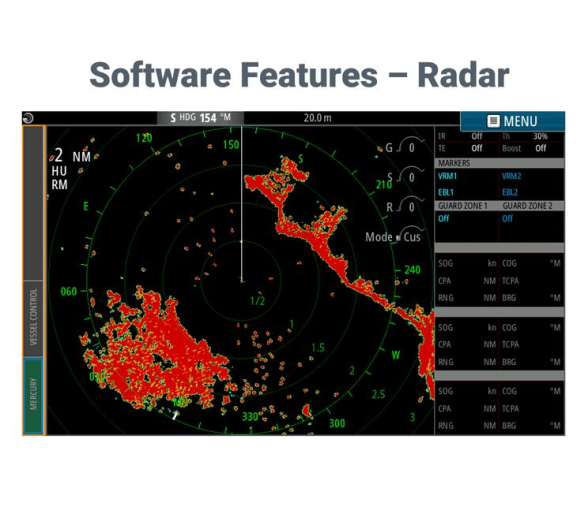Activate EBL2 bearing line
This screenshot has height=506, width=588.
click(510, 192)
